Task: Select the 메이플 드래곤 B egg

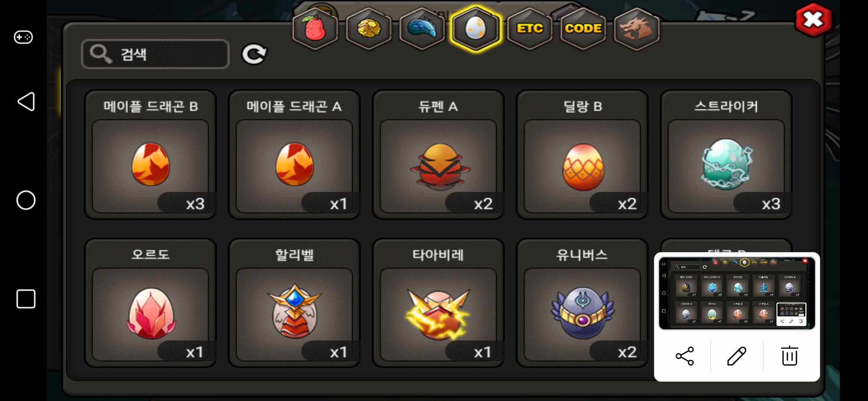Action: tap(150, 155)
